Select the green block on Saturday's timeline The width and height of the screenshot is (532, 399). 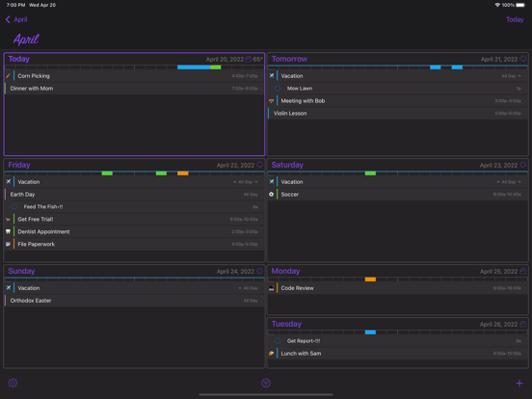370,173
